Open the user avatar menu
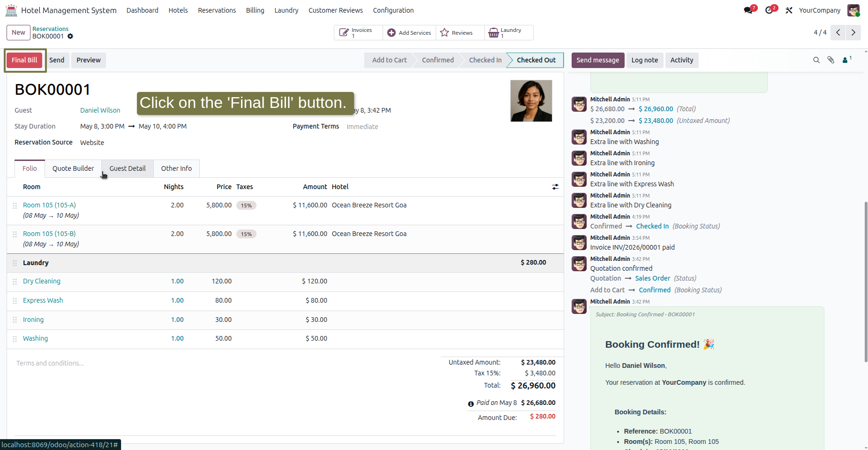This screenshot has width=868, height=450. (x=853, y=10)
